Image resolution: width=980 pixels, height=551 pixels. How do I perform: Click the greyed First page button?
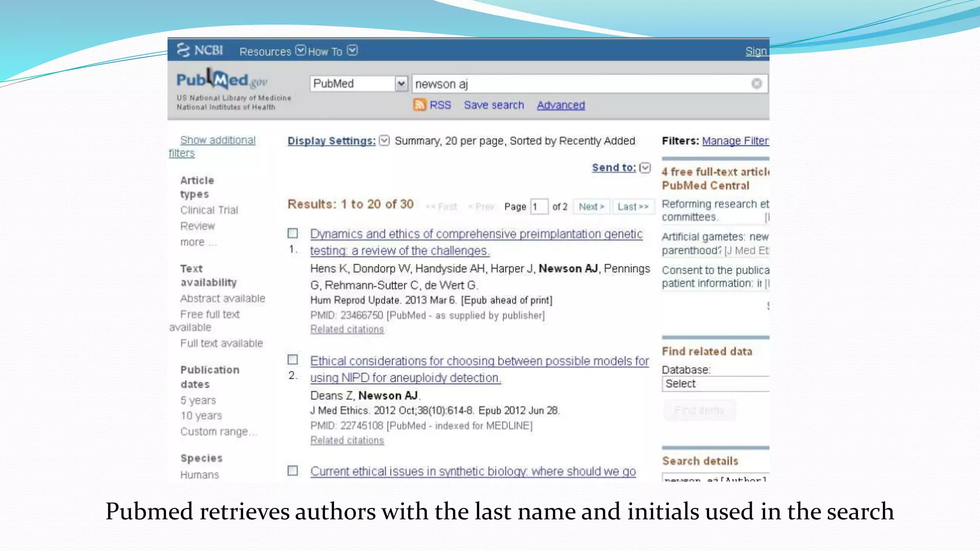click(x=441, y=207)
